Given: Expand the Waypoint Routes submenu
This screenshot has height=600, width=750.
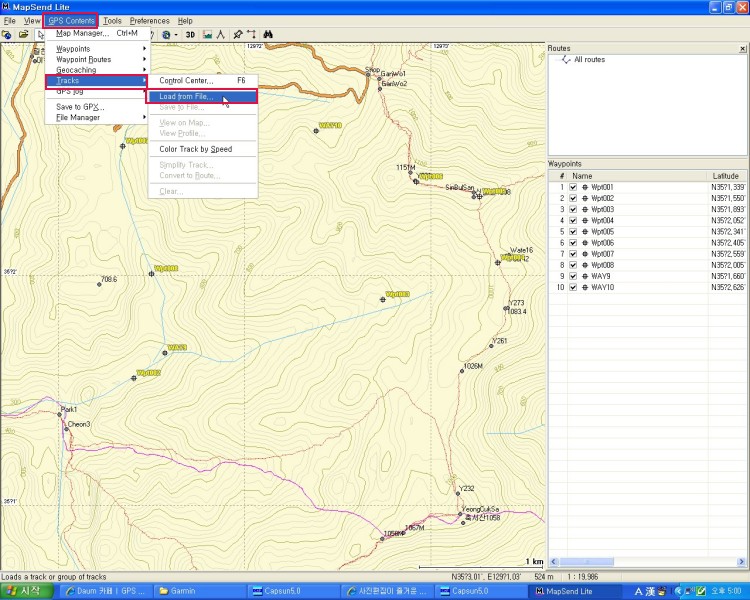Looking at the screenshot, I should tap(97, 59).
